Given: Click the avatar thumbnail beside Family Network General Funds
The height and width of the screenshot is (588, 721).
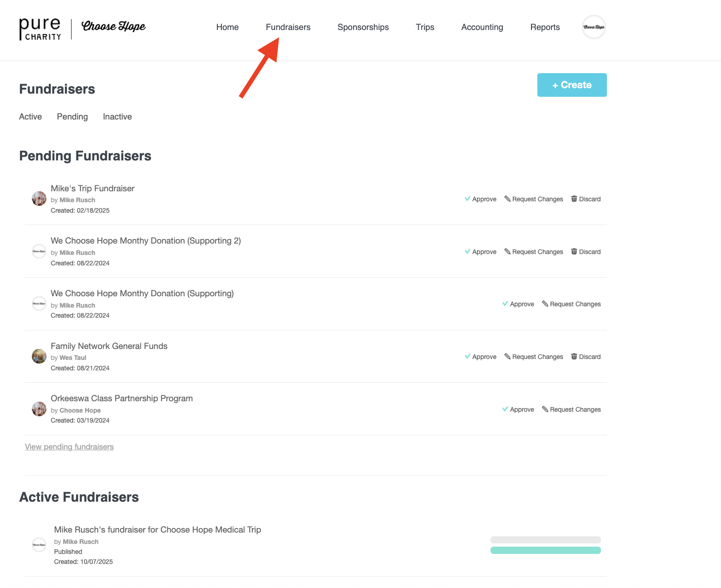Looking at the screenshot, I should point(39,356).
